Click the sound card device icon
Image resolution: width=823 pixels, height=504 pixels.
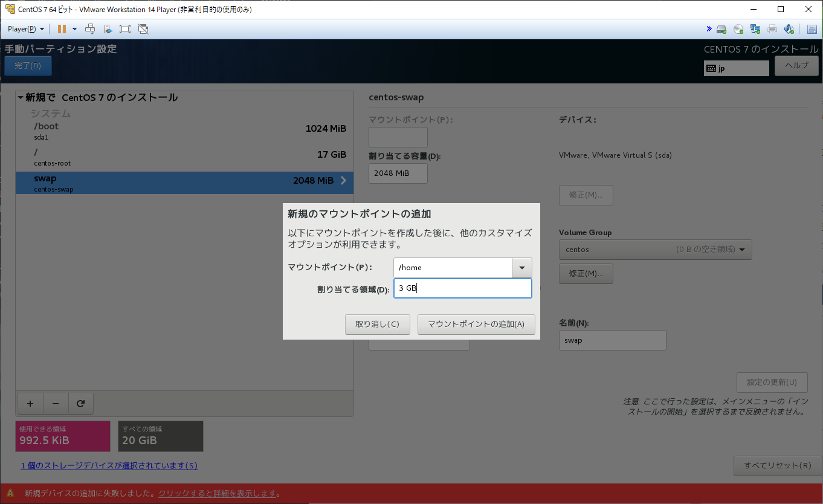(789, 29)
